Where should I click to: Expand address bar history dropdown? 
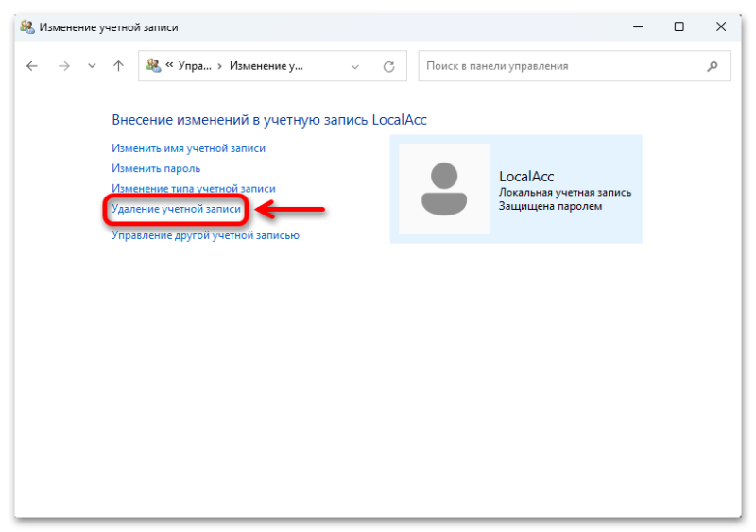coord(355,66)
